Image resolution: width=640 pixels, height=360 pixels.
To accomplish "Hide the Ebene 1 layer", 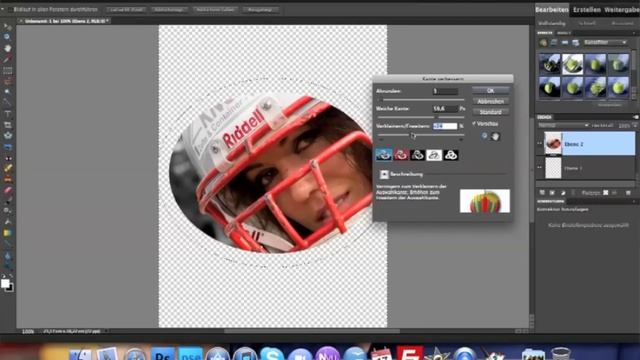I will [x=540, y=168].
